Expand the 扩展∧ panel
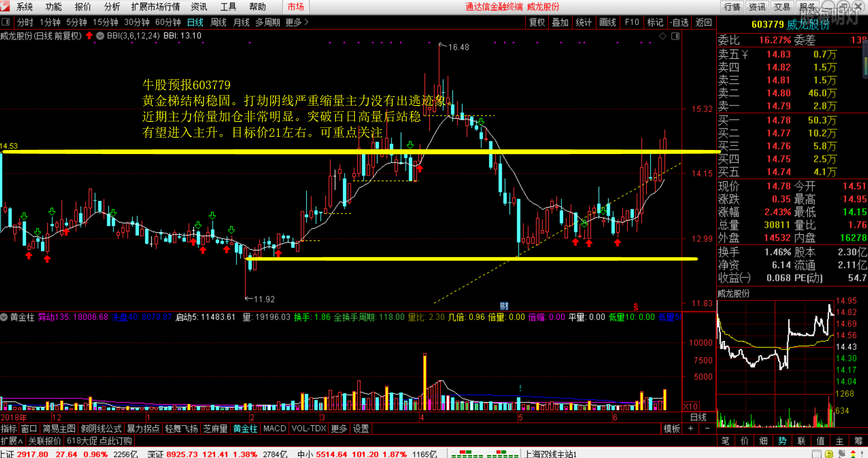 12,441
